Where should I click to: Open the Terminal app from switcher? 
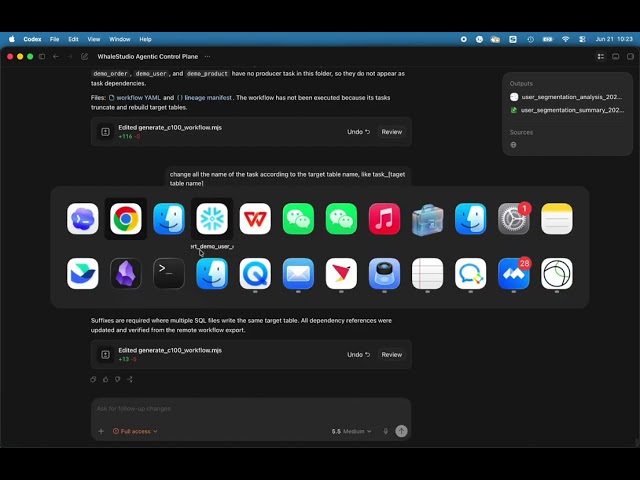coord(169,273)
